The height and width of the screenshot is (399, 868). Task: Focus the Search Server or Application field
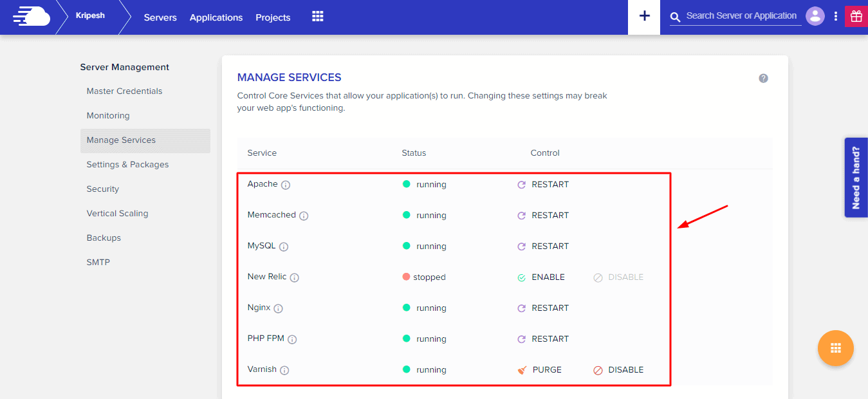pos(741,16)
